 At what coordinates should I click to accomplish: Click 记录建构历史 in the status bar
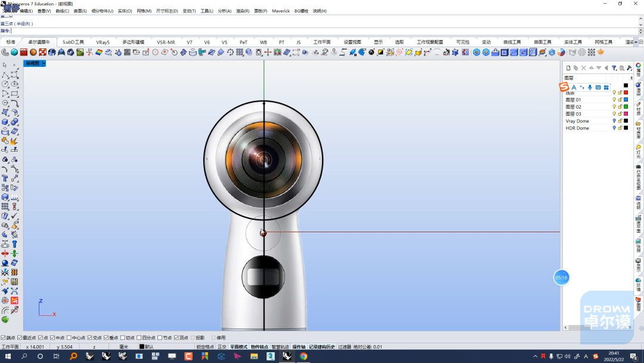click(x=322, y=347)
